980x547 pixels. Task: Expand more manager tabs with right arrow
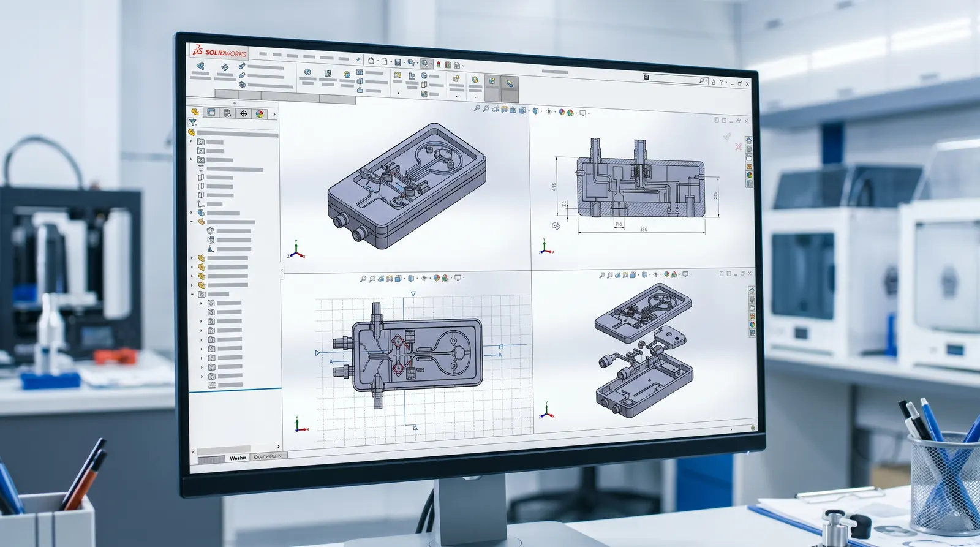(x=274, y=115)
